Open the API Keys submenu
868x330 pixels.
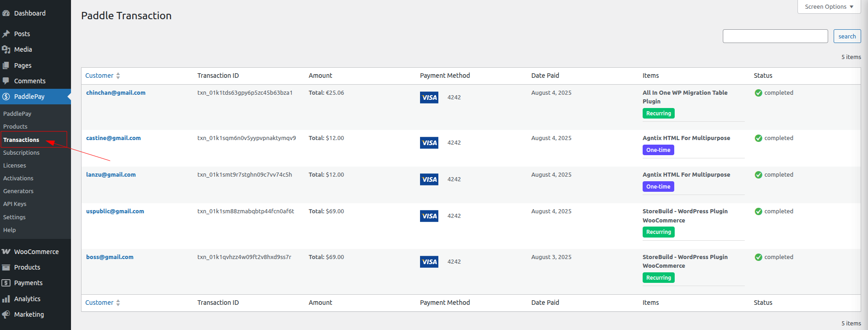[15, 204]
